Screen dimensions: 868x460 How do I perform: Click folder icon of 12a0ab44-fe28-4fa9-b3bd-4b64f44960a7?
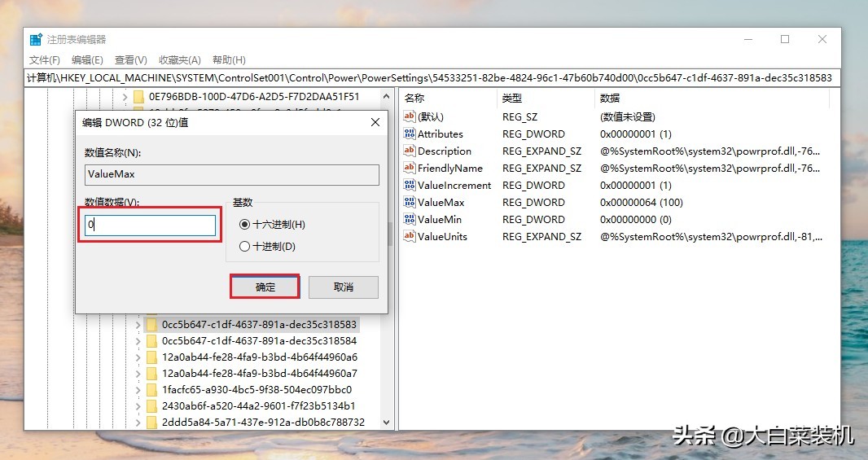(x=151, y=374)
